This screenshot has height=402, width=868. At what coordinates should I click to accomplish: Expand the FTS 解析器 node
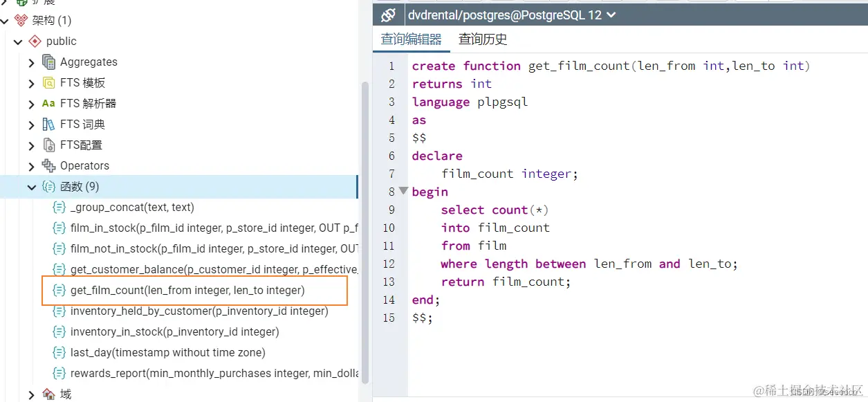click(31, 104)
